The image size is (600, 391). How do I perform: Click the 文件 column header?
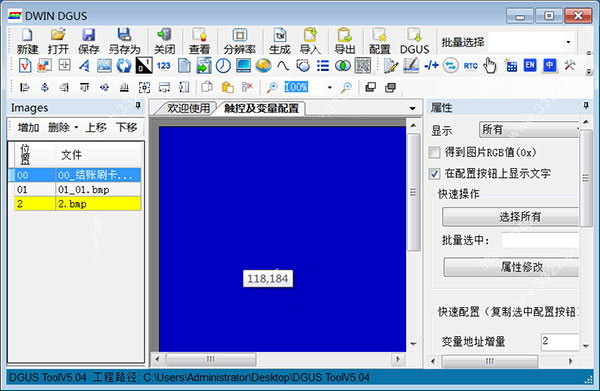tap(98, 155)
